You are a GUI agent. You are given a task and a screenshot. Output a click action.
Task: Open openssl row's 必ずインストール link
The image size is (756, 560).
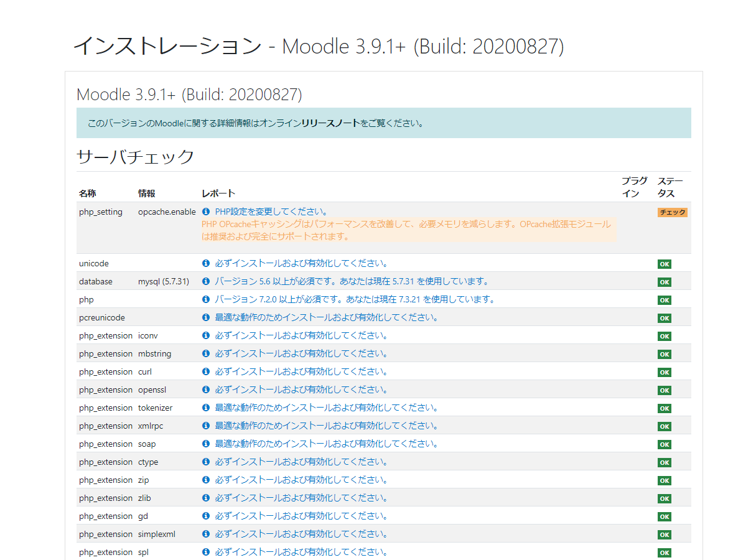[302, 390]
